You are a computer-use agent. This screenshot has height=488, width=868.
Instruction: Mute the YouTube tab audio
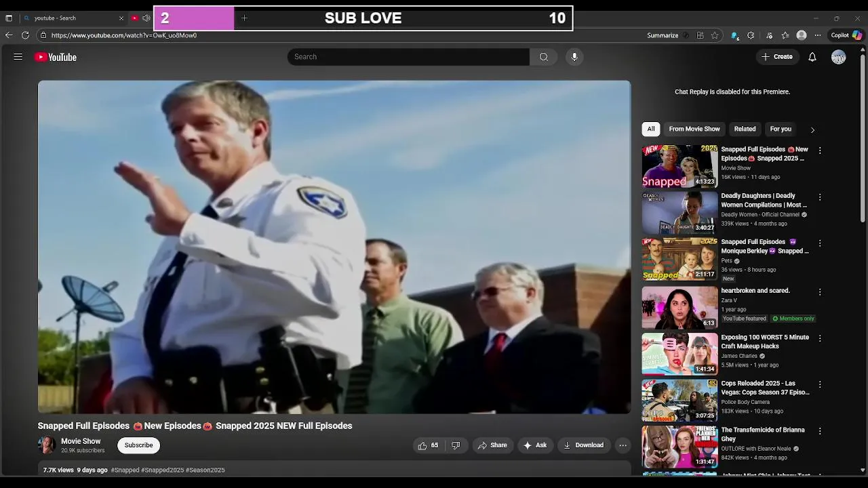coord(146,18)
